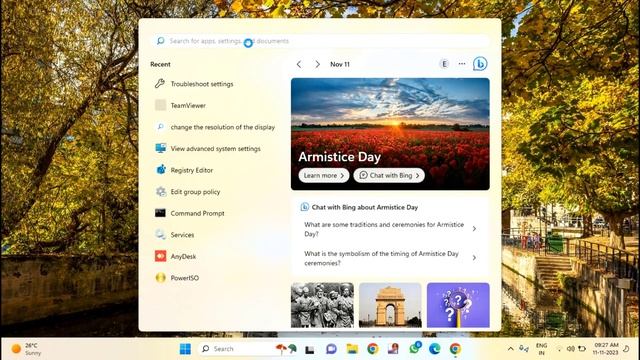Switch ENG IN input language indicator
The width and height of the screenshot is (640, 360).
(x=542, y=349)
